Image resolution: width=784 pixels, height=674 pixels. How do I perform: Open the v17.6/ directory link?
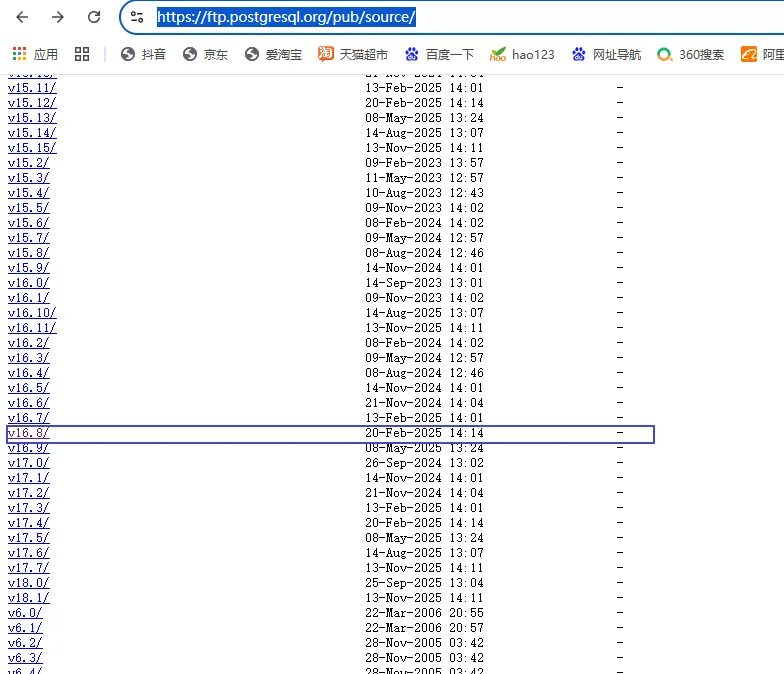pyautogui.click(x=28, y=553)
